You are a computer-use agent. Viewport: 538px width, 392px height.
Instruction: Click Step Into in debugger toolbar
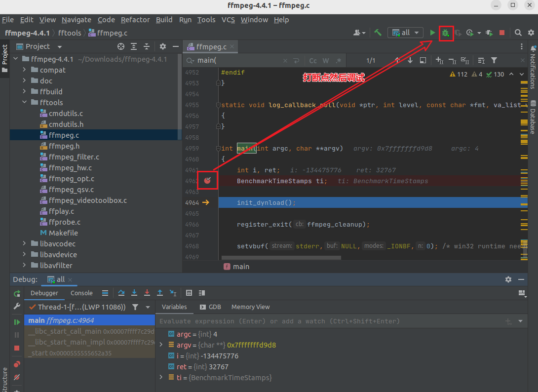point(134,293)
